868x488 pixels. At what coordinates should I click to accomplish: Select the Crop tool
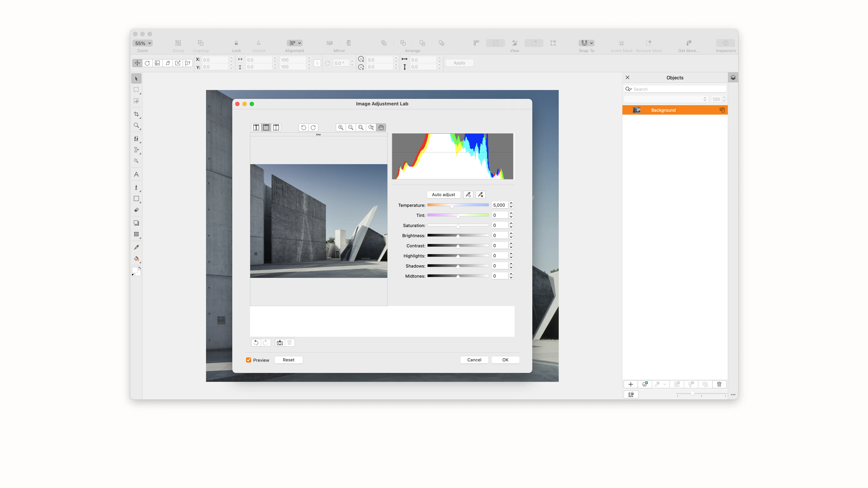tap(136, 114)
